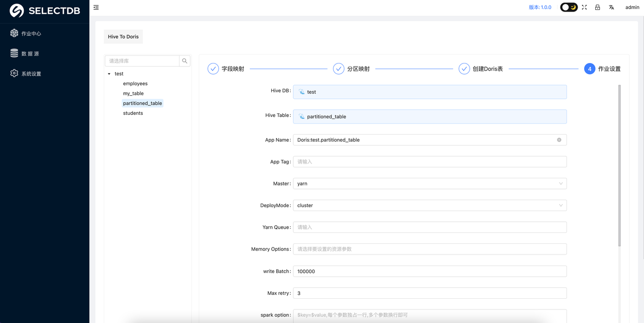This screenshot has width=644, height=323.
Task: Select the partitioned_table tree item
Action: [142, 103]
